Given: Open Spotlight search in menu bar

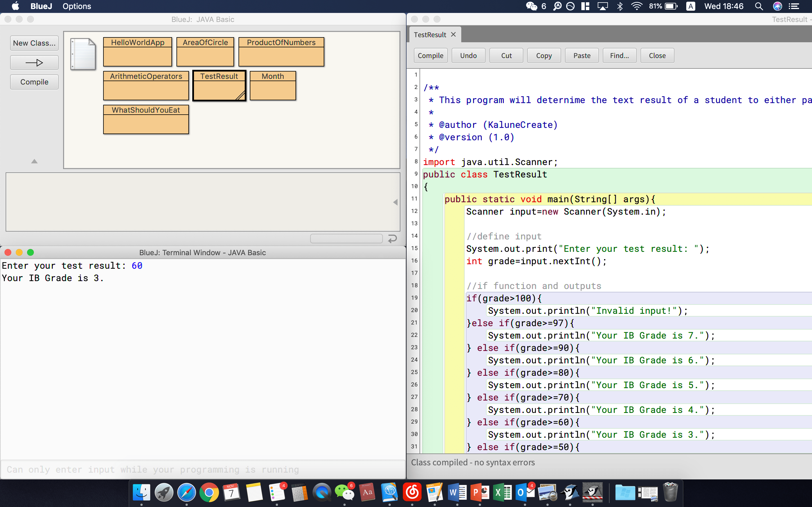Looking at the screenshot, I should [x=759, y=6].
